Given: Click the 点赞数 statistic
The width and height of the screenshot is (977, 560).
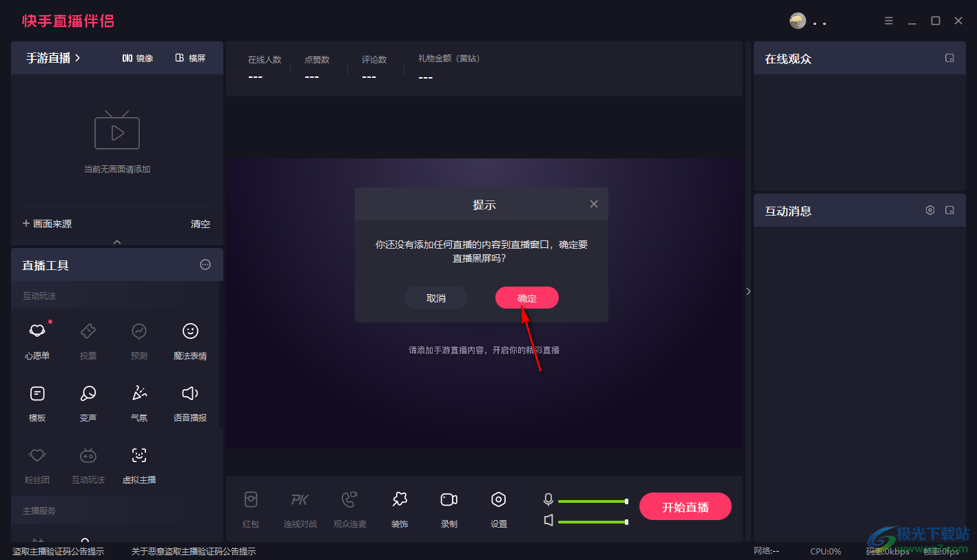Looking at the screenshot, I should click(317, 68).
